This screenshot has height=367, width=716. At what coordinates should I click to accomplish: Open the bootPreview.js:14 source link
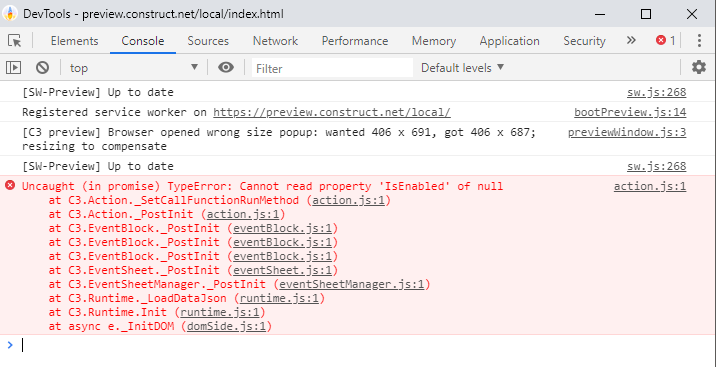coord(630,112)
